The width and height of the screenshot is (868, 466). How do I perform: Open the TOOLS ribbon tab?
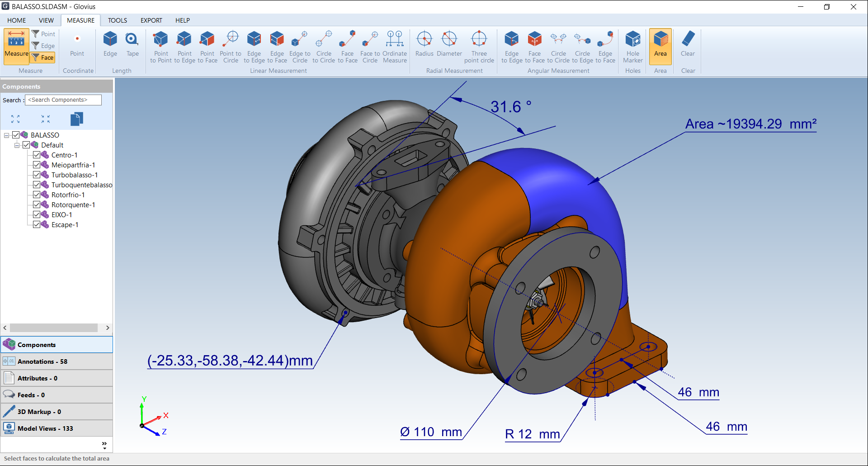click(x=118, y=20)
